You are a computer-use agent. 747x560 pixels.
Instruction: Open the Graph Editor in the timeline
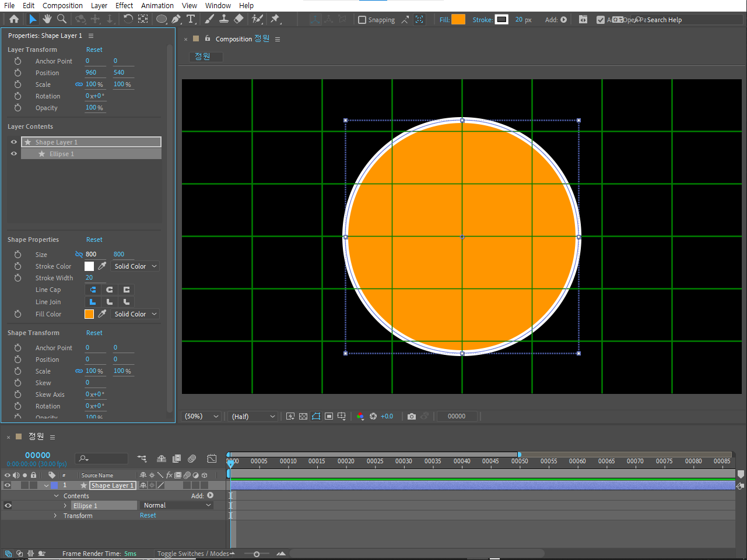click(212, 459)
